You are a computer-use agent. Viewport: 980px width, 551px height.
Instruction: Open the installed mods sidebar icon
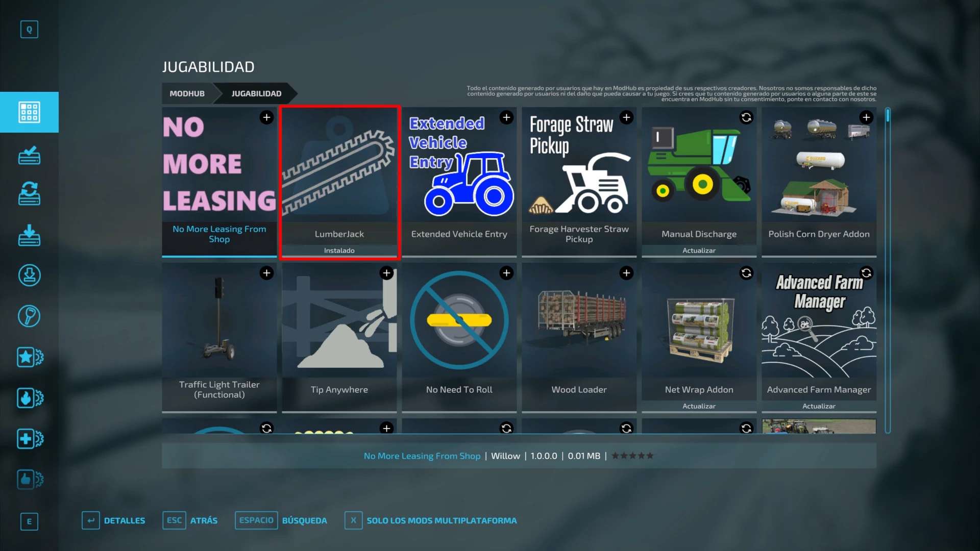tap(29, 155)
